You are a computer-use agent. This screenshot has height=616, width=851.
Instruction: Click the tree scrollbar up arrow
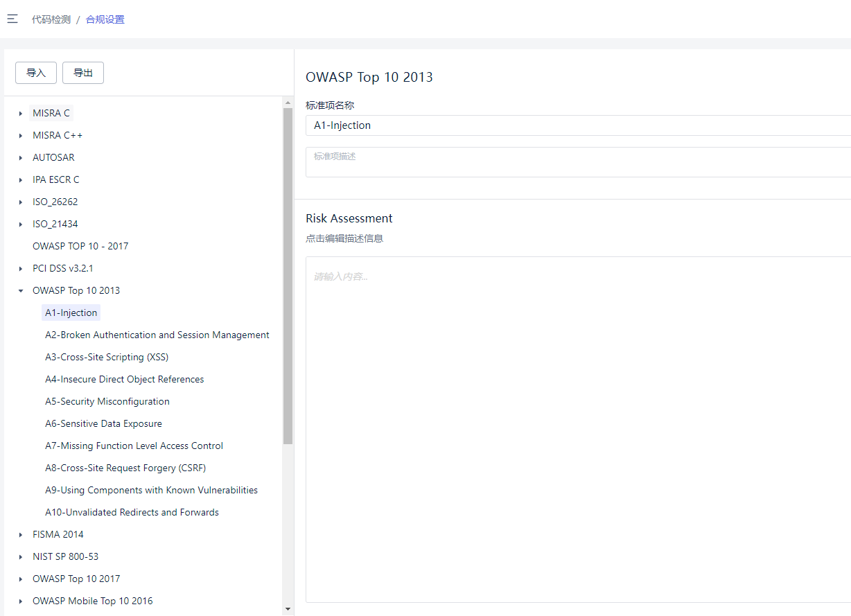coord(288,103)
